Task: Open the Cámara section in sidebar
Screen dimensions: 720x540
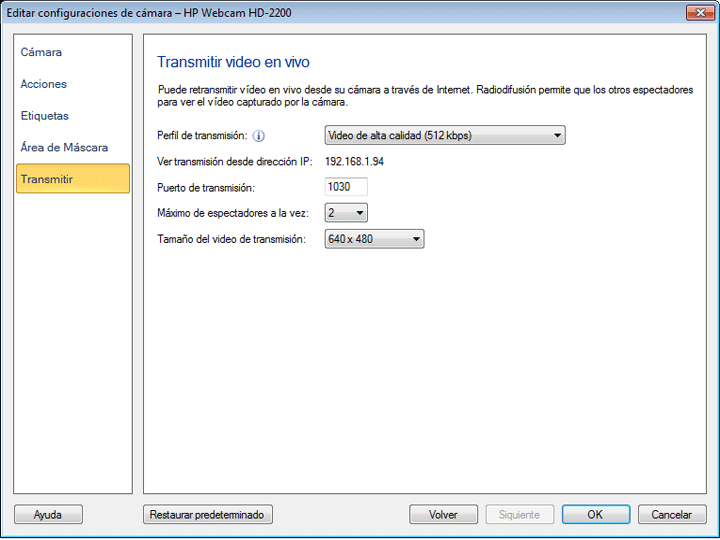Action: [41, 52]
